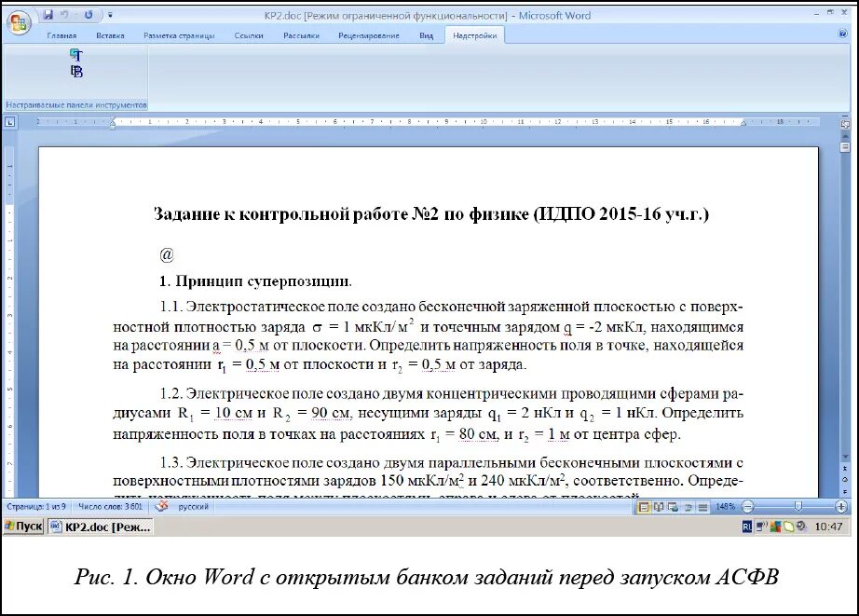Click the Настраиваемые панели инструментов group label
859x616 pixels.
coord(76,104)
